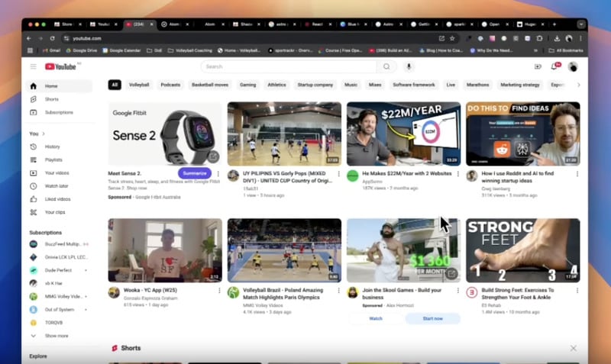
Task: Open the tab search dropdown in Chrome
Action: coord(580,24)
